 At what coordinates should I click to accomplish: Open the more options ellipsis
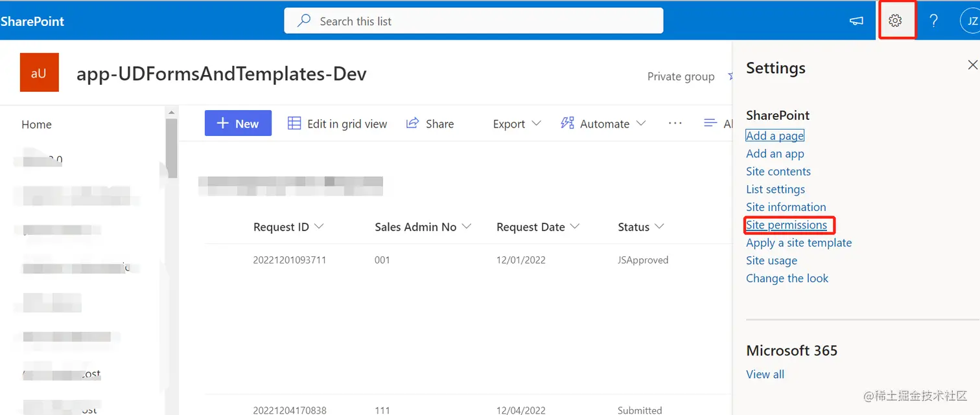(675, 123)
